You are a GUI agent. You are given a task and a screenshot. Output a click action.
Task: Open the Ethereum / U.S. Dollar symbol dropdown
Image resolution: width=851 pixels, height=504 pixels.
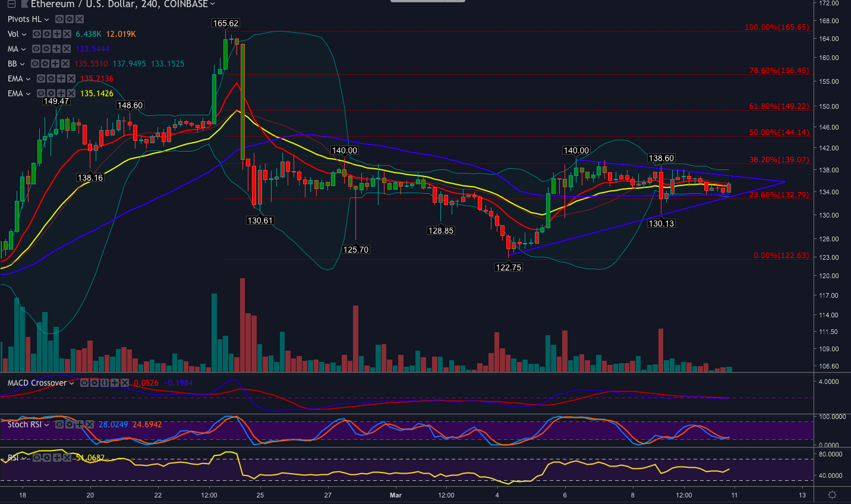(x=212, y=4)
